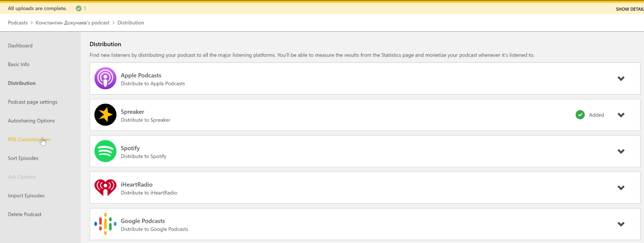644x243 pixels.
Task: Expand the Spotify distribution chevron
Action: click(x=621, y=151)
